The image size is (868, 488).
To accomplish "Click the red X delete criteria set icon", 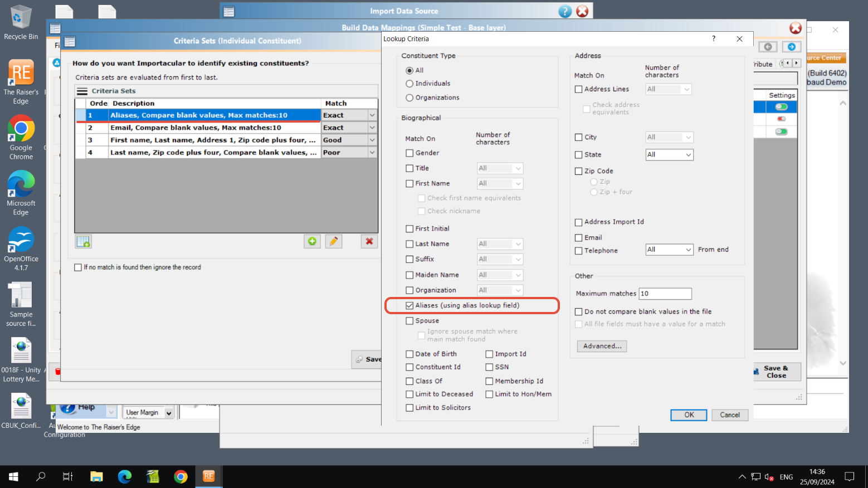I will 369,241.
